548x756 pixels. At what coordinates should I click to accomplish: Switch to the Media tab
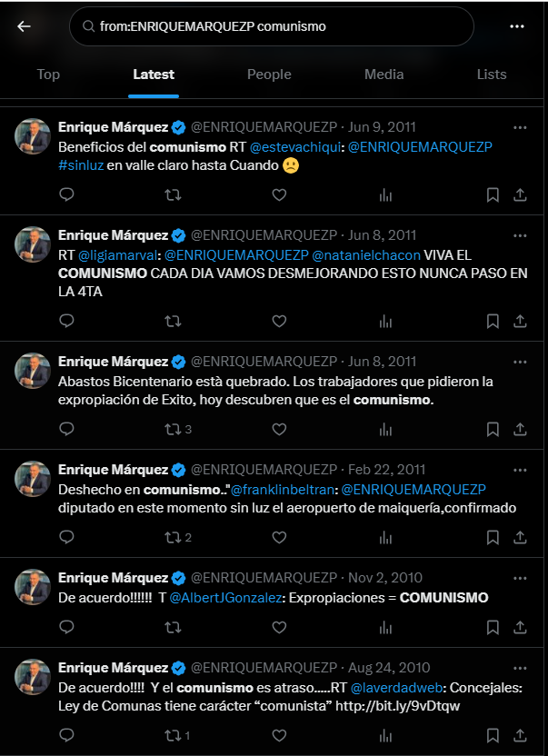pyautogui.click(x=384, y=75)
